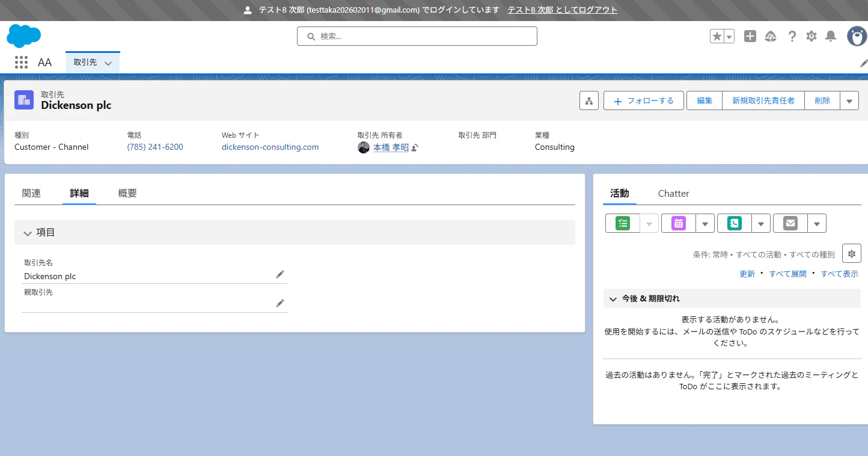Image resolution: width=868 pixels, height=456 pixels.
Task: Switch to the Chatter tab
Action: tap(673, 193)
